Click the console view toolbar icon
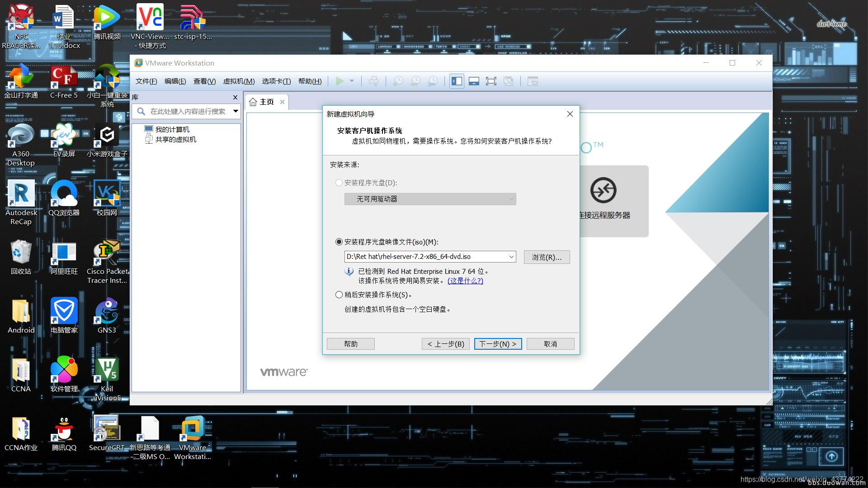 pos(533,81)
